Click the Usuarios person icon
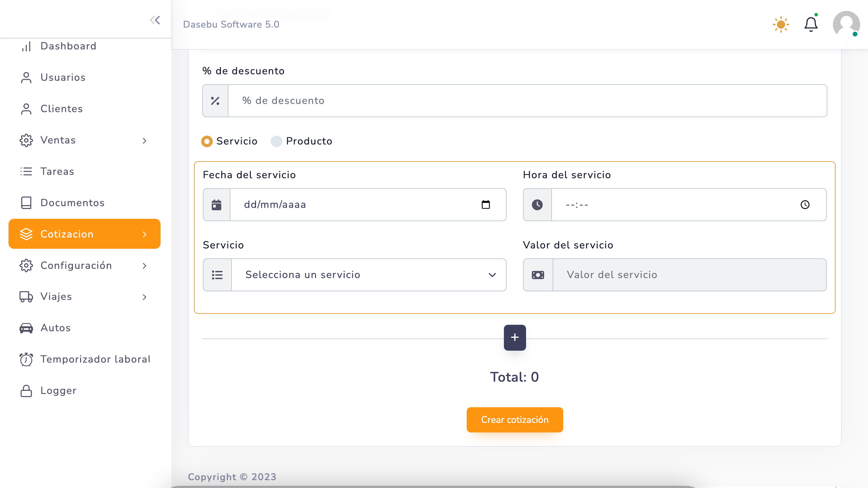This screenshot has width=868, height=488. (26, 78)
